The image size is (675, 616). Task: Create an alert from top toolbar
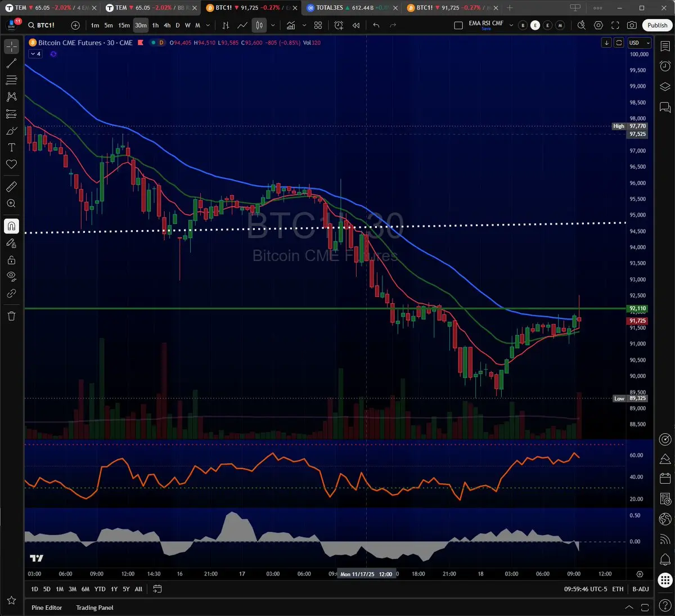pos(339,25)
